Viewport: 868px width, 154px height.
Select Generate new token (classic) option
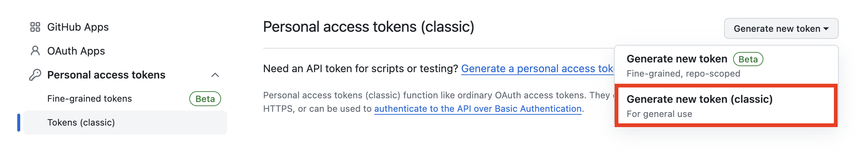click(x=726, y=106)
